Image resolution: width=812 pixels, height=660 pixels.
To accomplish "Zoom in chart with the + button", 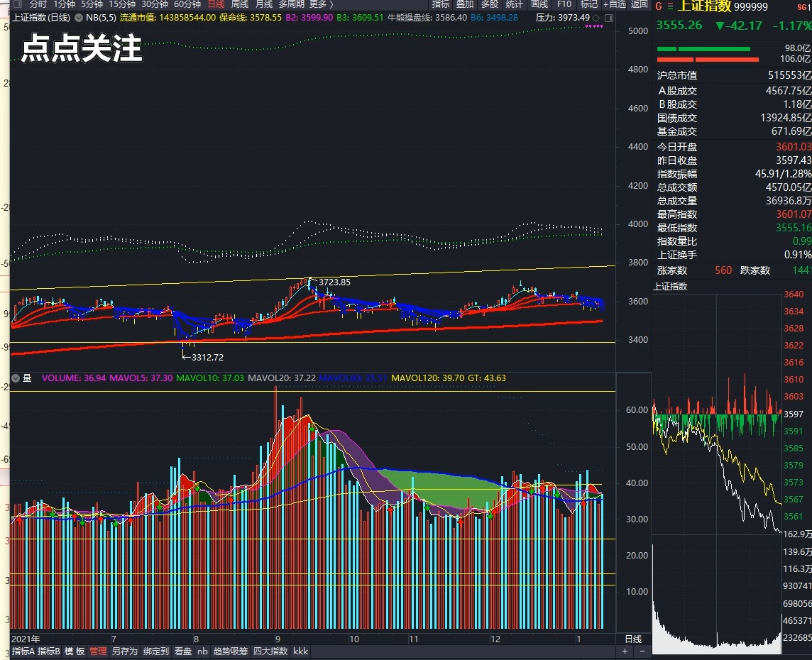I will pyautogui.click(x=625, y=651).
